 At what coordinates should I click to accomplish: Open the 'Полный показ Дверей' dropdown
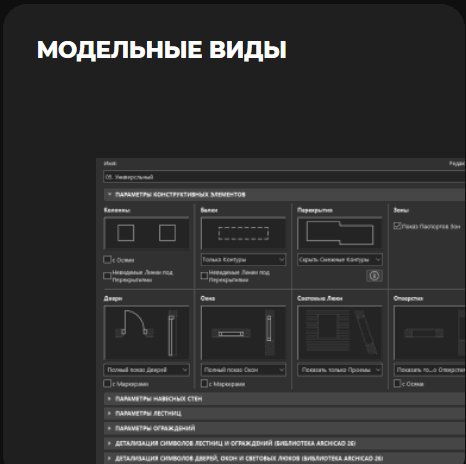[147, 370]
